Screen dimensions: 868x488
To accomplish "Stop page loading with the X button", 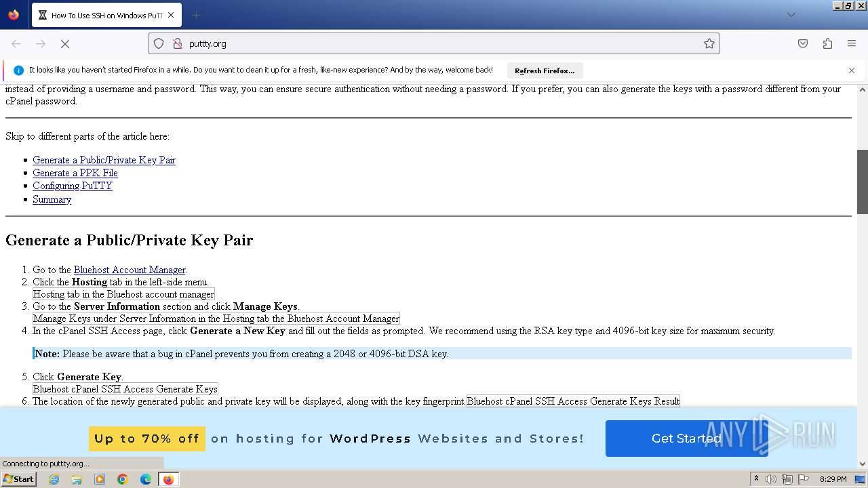I will (65, 43).
